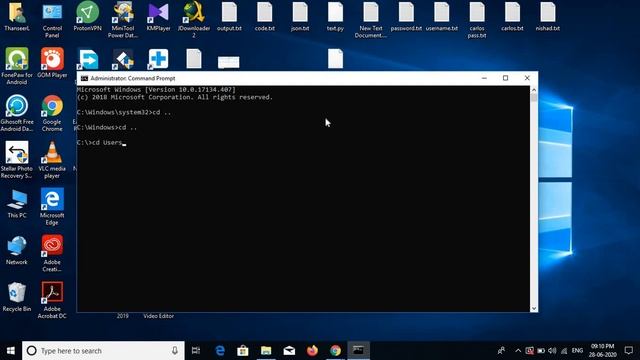The width and height of the screenshot is (640, 360).
Task: Open Edge from the taskbar
Action: tap(220, 351)
